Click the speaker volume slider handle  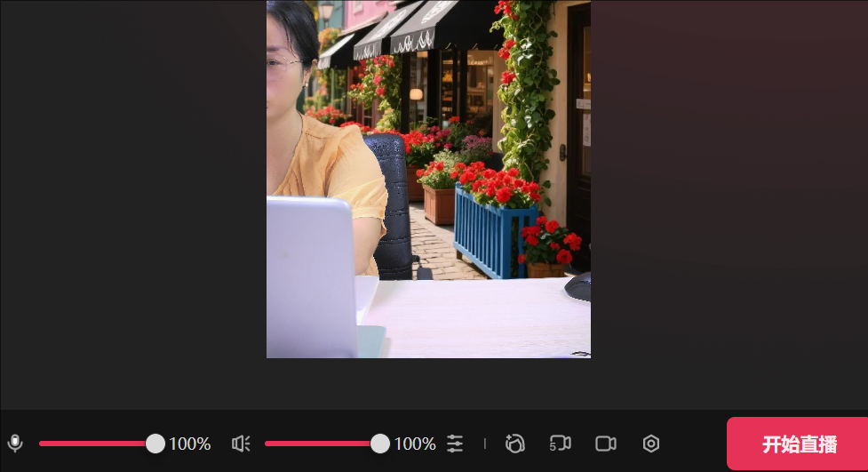coord(380,444)
